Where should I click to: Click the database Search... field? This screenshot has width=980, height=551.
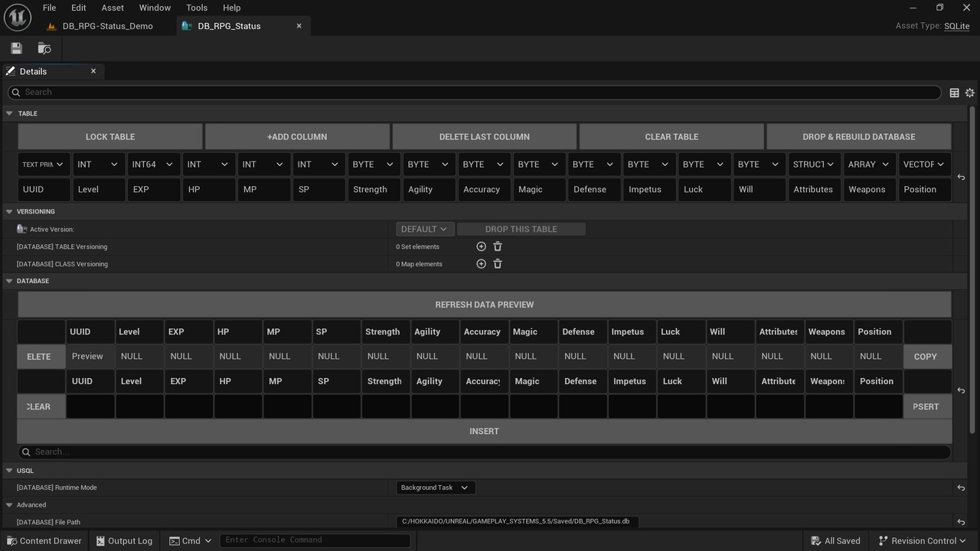click(x=485, y=452)
